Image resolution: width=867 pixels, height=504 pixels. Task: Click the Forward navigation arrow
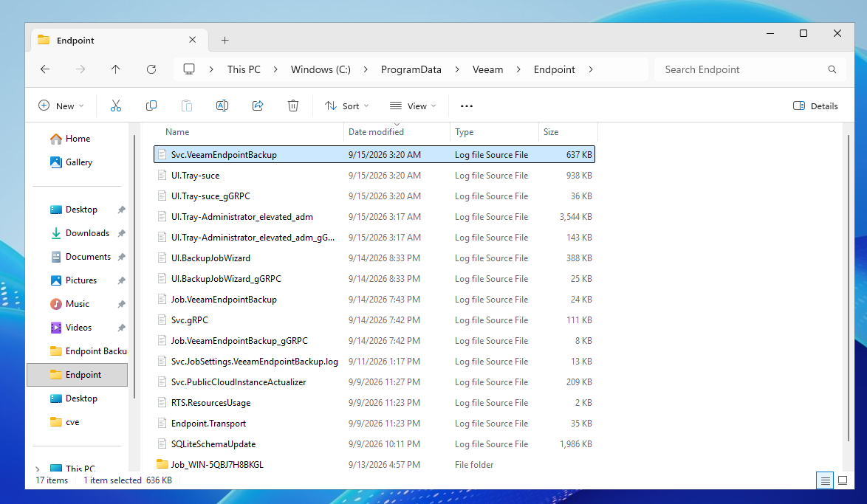point(80,69)
